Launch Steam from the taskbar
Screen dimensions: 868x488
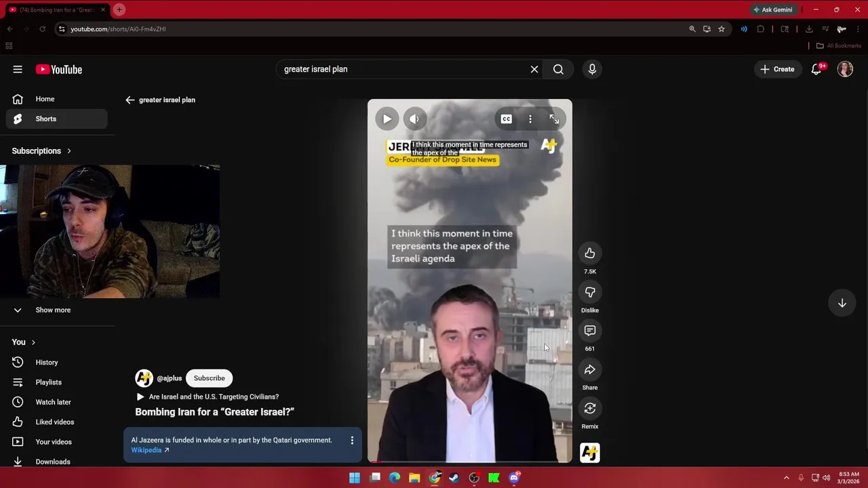tap(454, 478)
